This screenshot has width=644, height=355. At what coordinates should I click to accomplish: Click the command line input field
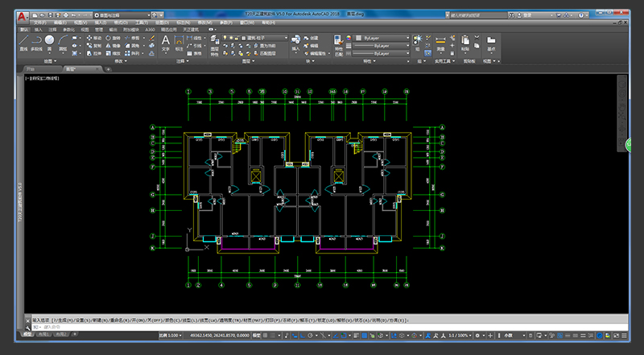[328, 327]
